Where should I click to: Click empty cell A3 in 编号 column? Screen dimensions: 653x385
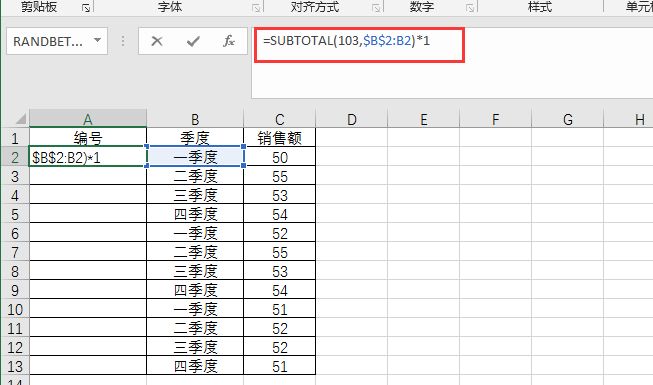point(88,176)
